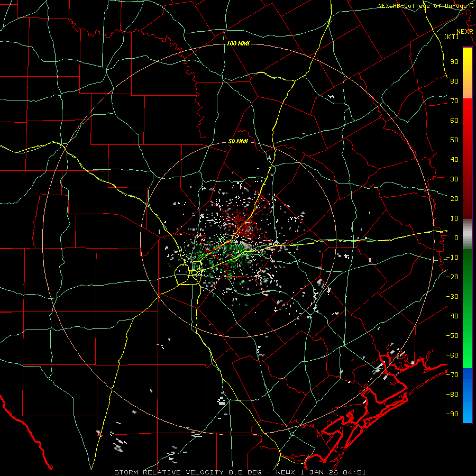Click the -70 value on velocity scale

452,375
